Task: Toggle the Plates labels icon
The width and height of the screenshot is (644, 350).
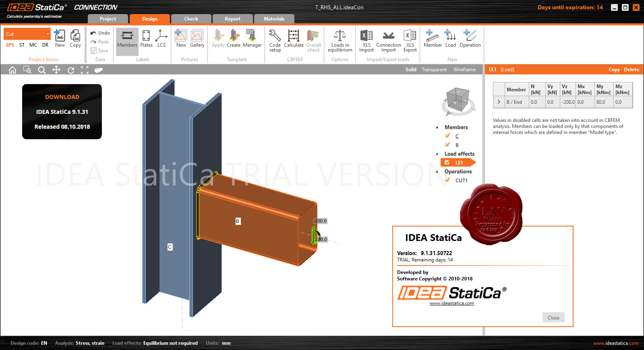Action: click(x=146, y=39)
